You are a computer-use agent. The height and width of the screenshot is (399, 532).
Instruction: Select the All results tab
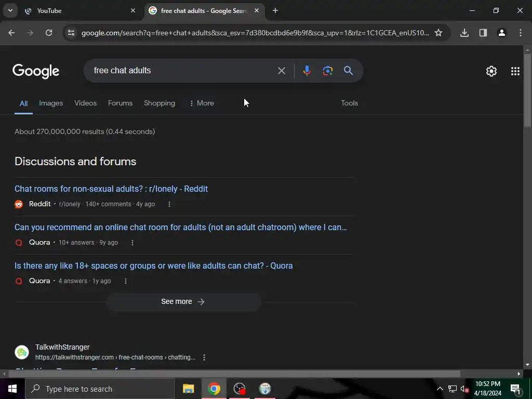coord(23,103)
